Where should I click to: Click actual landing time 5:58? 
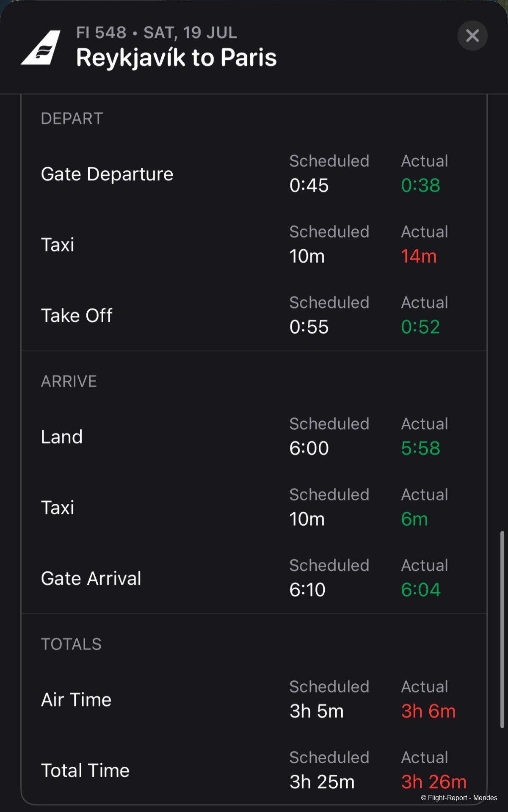pos(420,448)
